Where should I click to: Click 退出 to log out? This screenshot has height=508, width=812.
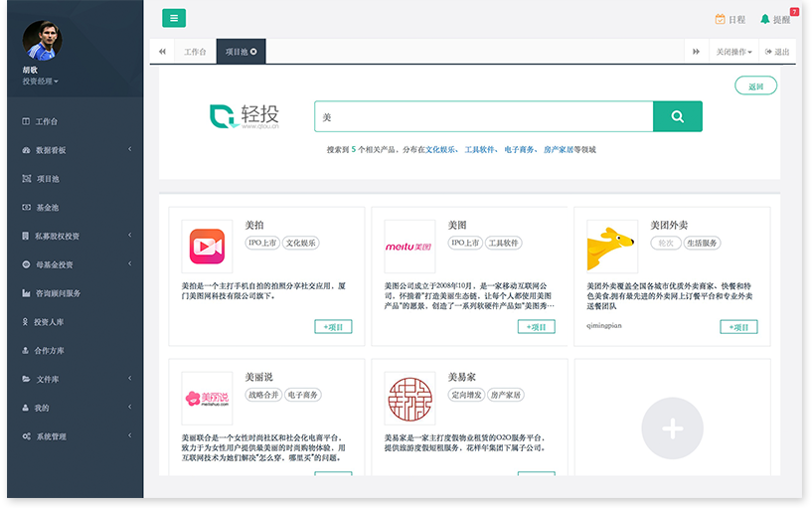(777, 52)
